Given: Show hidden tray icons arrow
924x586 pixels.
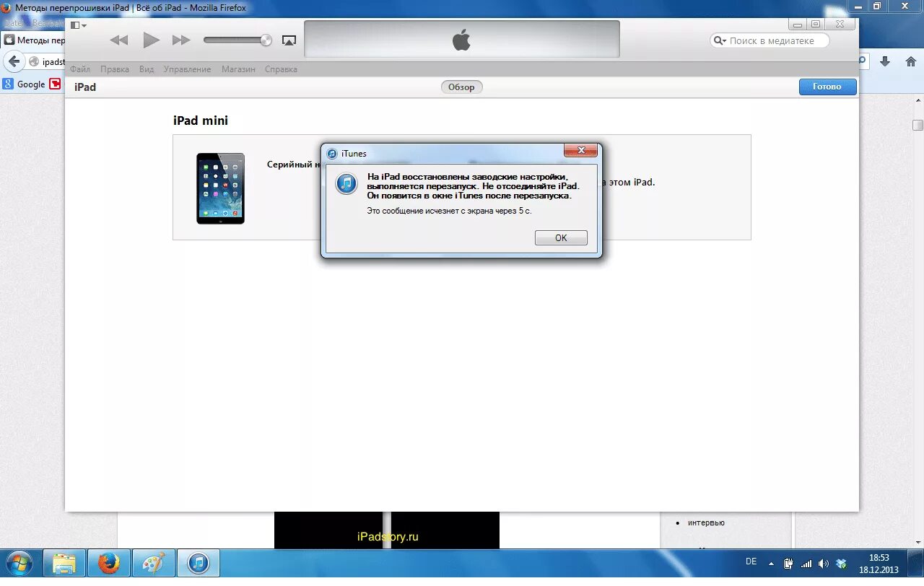Looking at the screenshot, I should (771, 564).
